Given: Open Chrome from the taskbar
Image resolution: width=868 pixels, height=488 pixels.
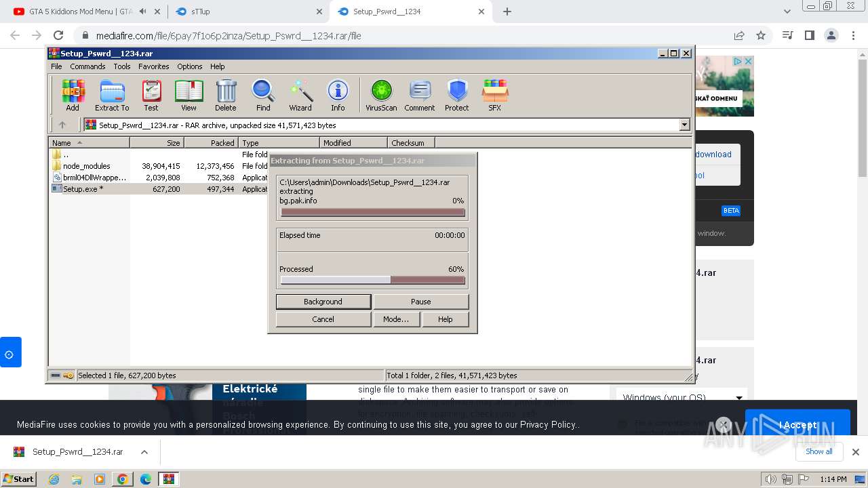Looking at the screenshot, I should click(x=123, y=479).
